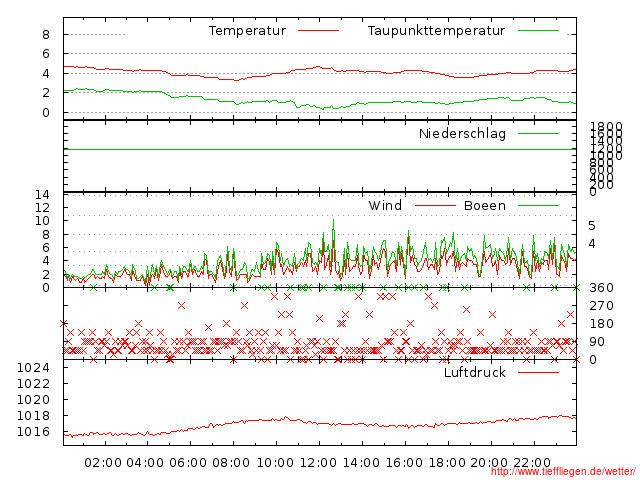640x480 pixels.
Task: Click the 1016 pressure axis label
Action: click(33, 432)
